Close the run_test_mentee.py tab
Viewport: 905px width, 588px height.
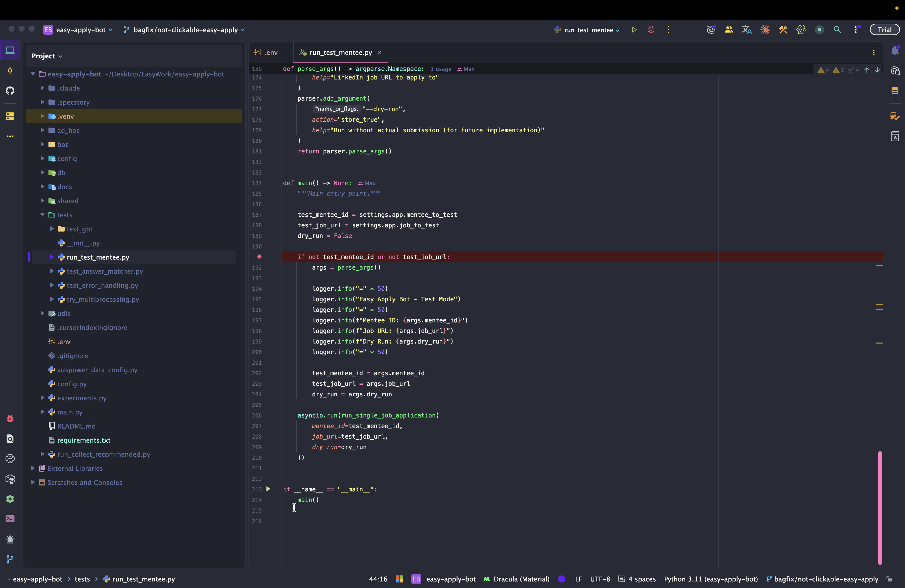coord(380,53)
